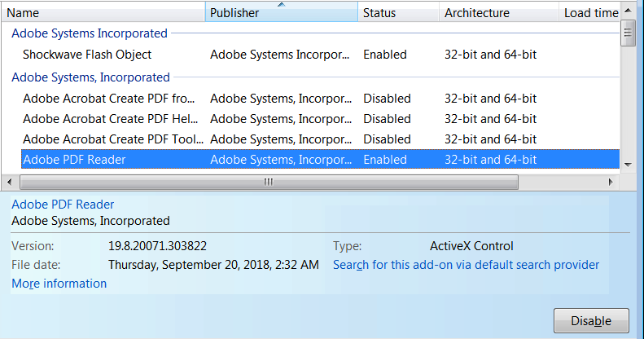Sort by Load time column

pos(589,13)
